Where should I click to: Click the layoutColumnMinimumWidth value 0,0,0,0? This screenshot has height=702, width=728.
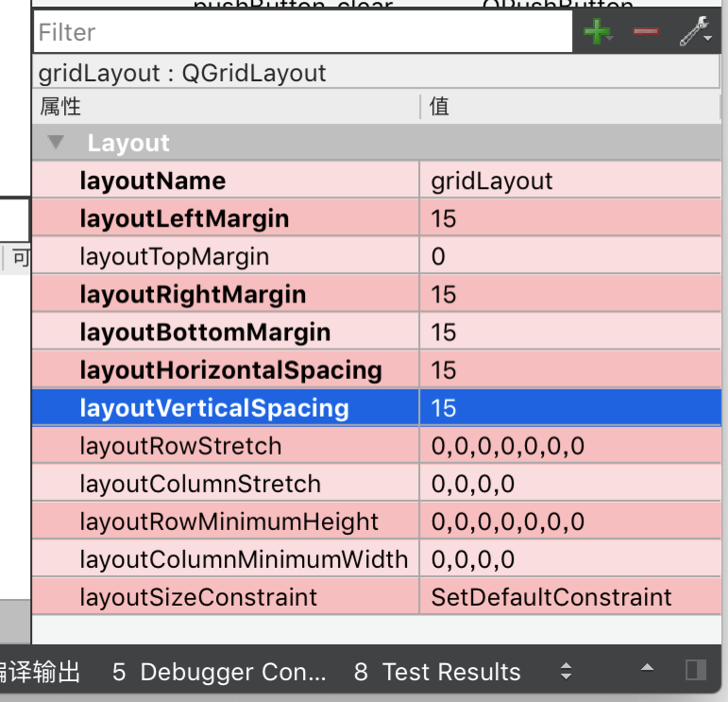point(570,559)
